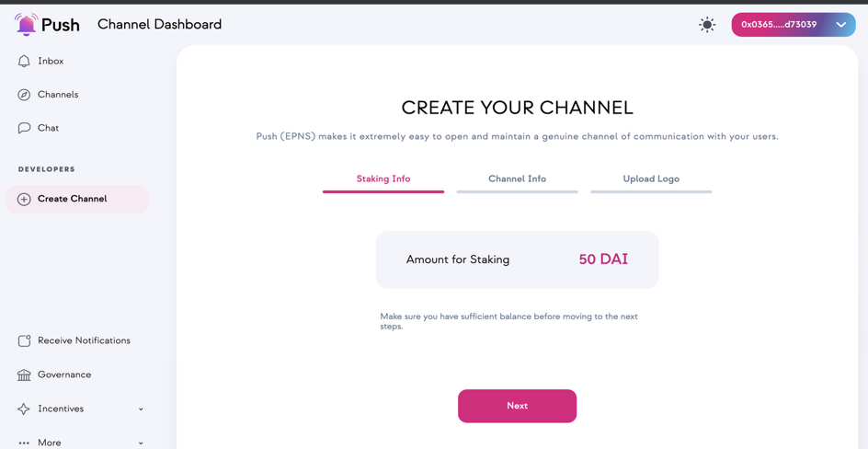Click the Amount for Staking card
Viewport: 868px width, 449px height.
coord(517,259)
